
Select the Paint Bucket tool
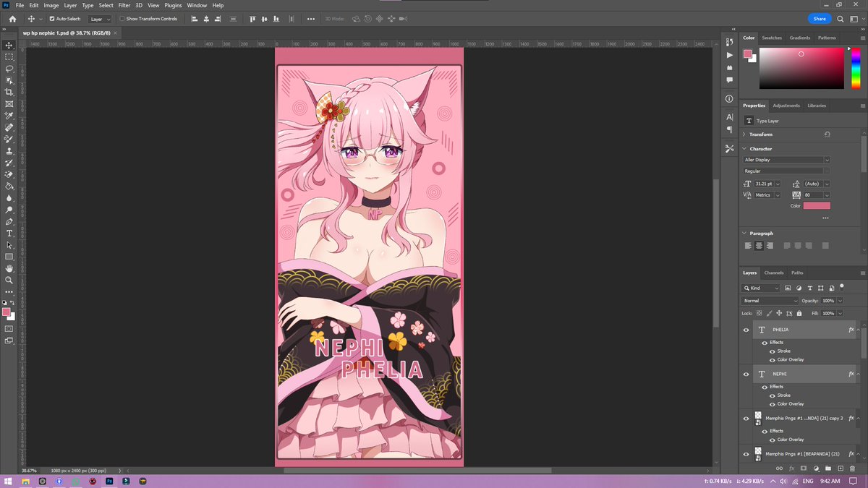[9, 186]
